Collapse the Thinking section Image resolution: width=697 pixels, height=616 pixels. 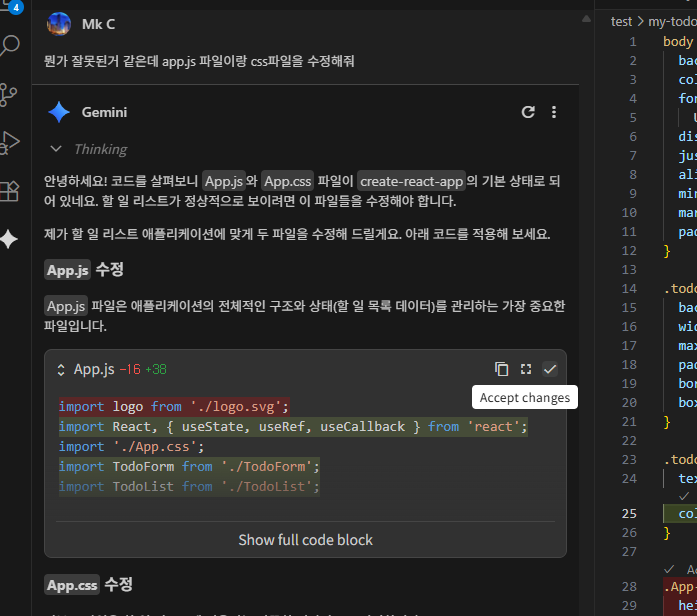pos(56,149)
